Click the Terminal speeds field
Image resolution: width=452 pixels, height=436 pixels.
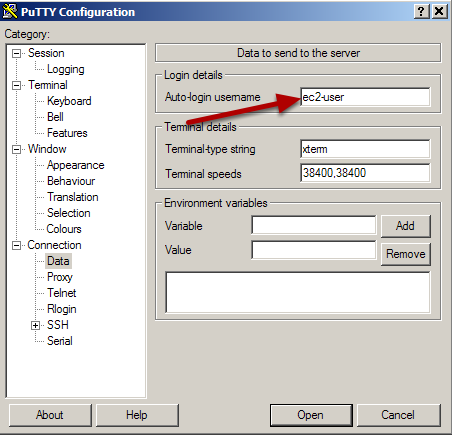point(365,173)
